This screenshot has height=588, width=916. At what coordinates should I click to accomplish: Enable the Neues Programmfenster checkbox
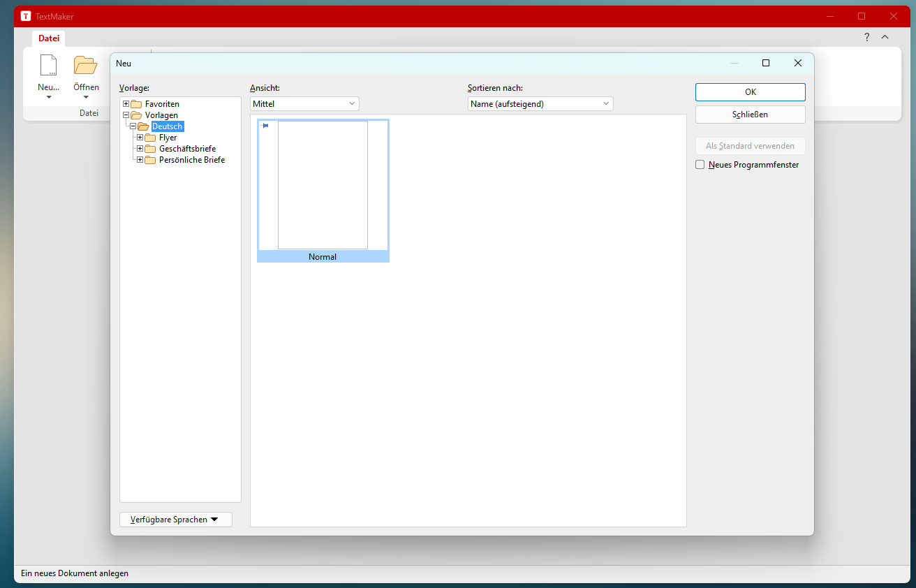pyautogui.click(x=700, y=165)
